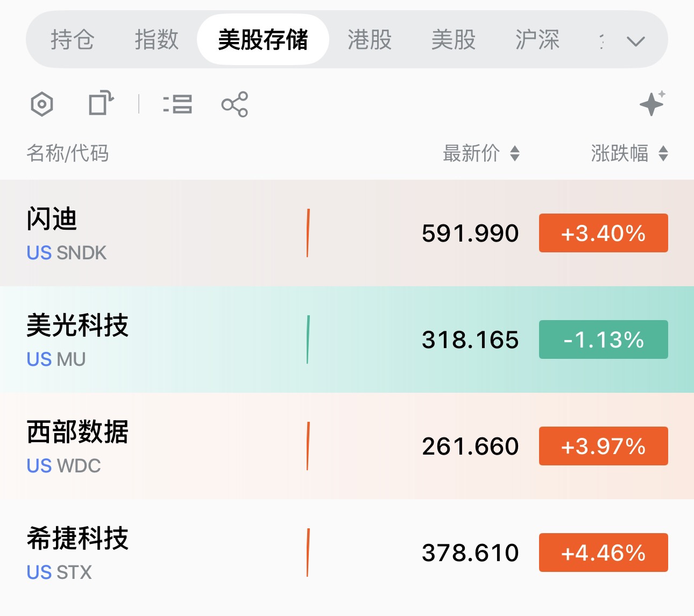
Task: Toggle the 闪迪 +3.40% change badge
Action: pos(603,233)
